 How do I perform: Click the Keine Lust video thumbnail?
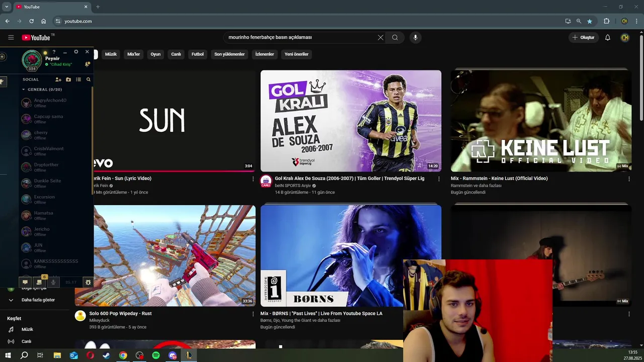(541, 121)
